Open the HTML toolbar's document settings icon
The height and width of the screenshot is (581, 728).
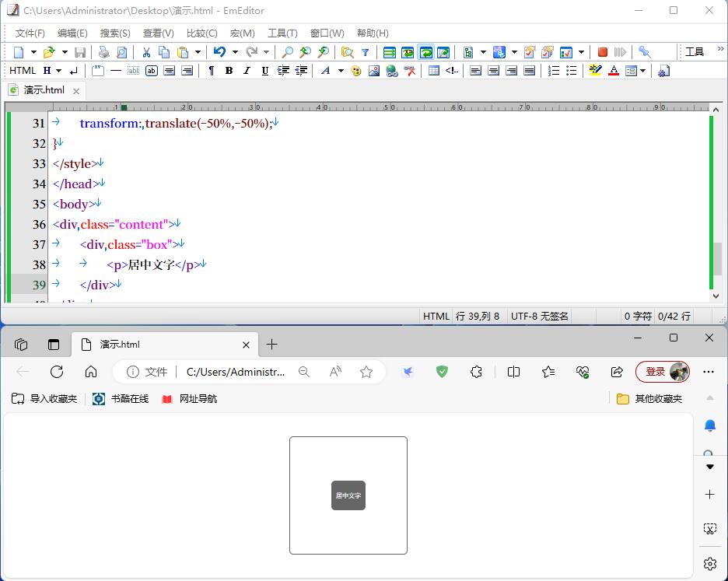point(663,71)
